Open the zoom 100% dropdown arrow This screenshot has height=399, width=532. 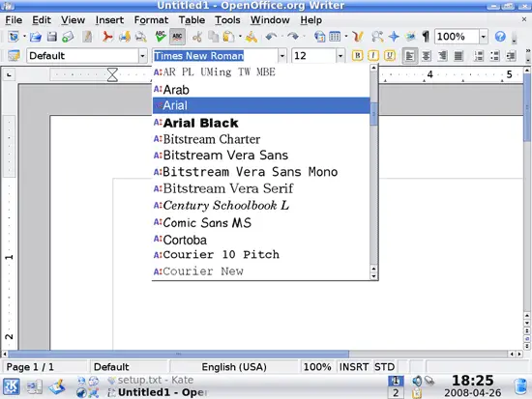tap(483, 37)
